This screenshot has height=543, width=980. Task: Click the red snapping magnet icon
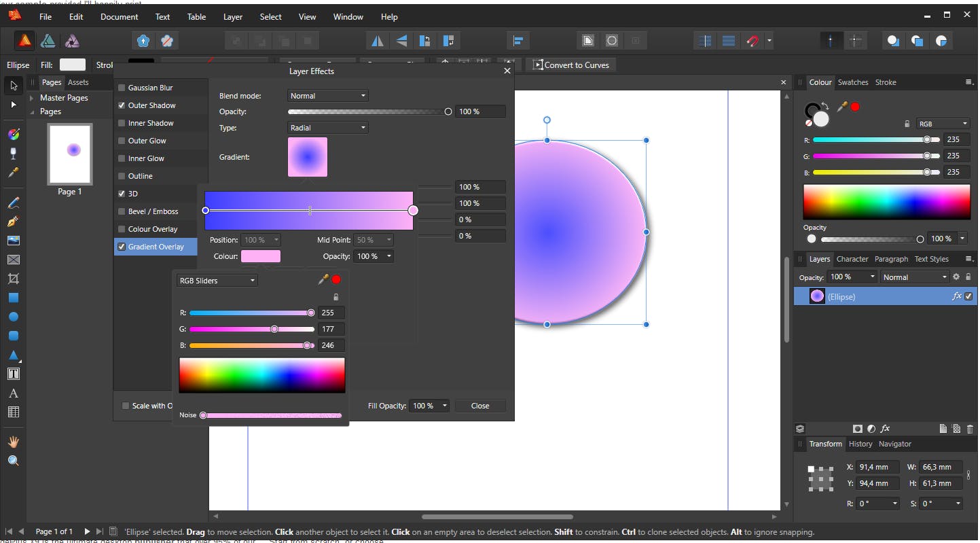(x=752, y=41)
